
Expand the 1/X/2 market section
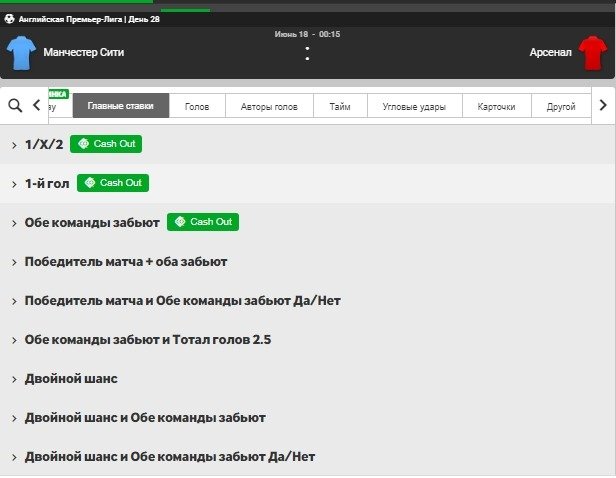[43, 145]
